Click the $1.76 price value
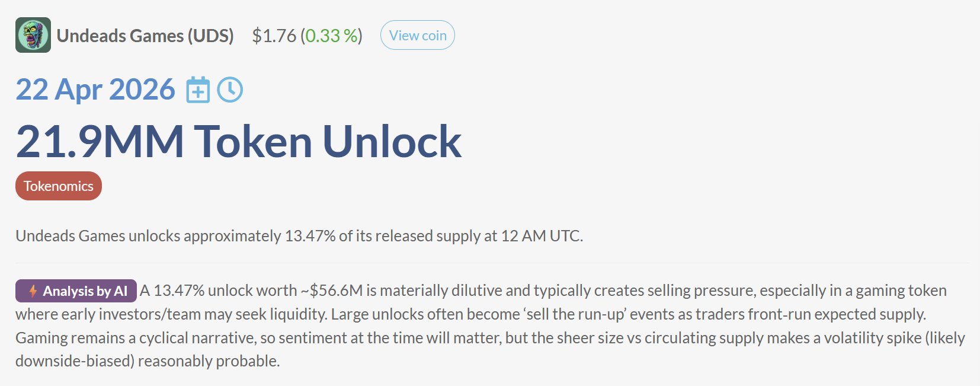Viewport: 980px width, 386px height. pos(274,36)
